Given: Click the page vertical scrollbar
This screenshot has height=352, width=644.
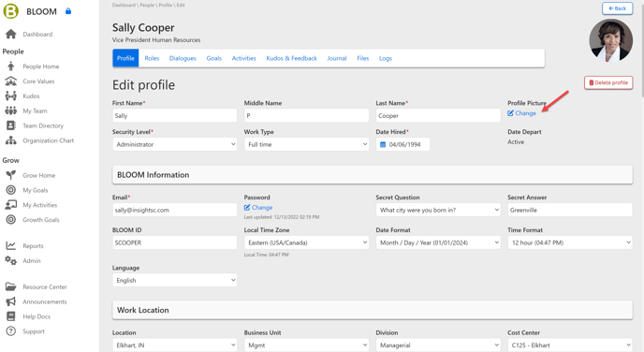Looking at the screenshot, I should [x=642, y=50].
